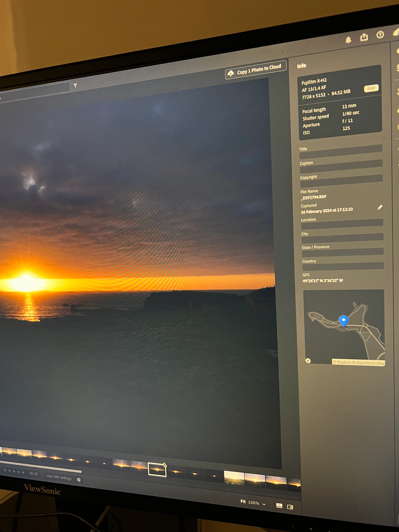Screen dimensions: 399x532
Task: Open filmstrip settings gear icon
Action: [79, 480]
